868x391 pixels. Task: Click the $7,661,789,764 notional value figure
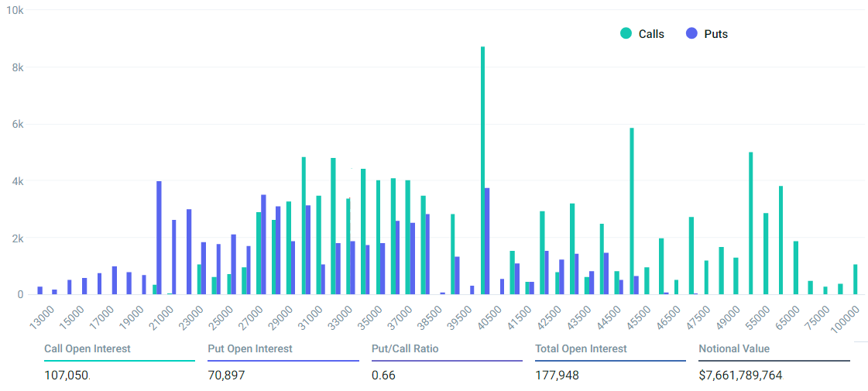[x=740, y=376]
